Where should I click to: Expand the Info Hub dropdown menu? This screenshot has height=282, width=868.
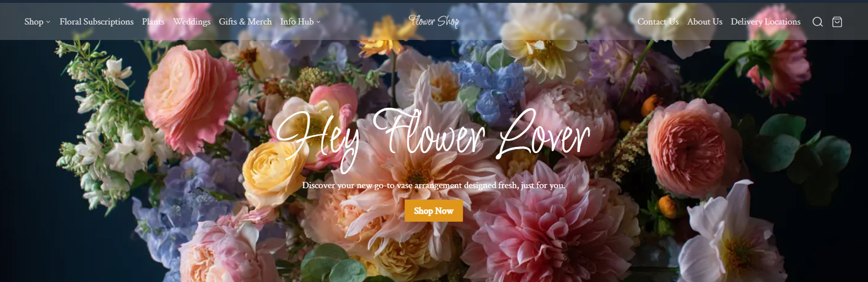coord(300,22)
